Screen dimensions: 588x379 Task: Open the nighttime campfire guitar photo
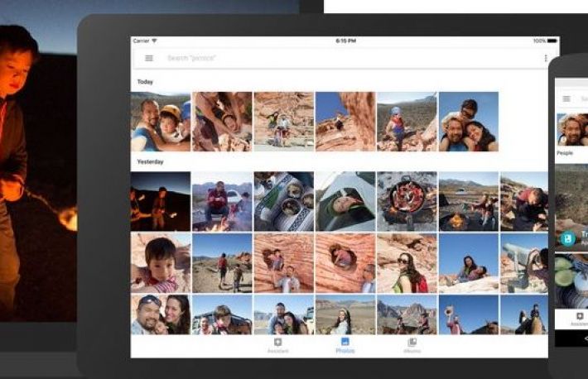pos(160,201)
